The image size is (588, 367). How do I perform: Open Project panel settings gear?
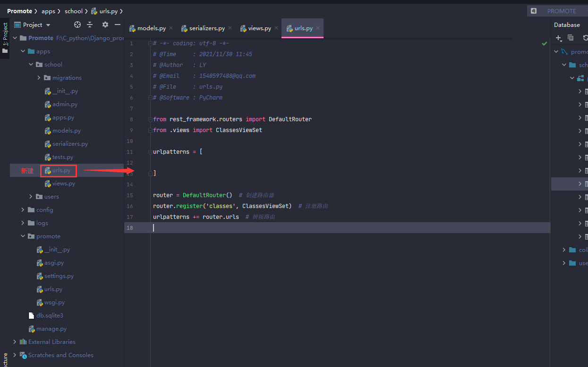click(105, 25)
